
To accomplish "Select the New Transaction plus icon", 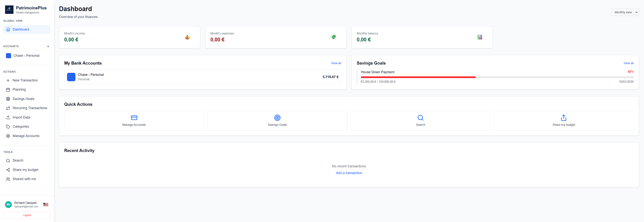I will click(8, 80).
